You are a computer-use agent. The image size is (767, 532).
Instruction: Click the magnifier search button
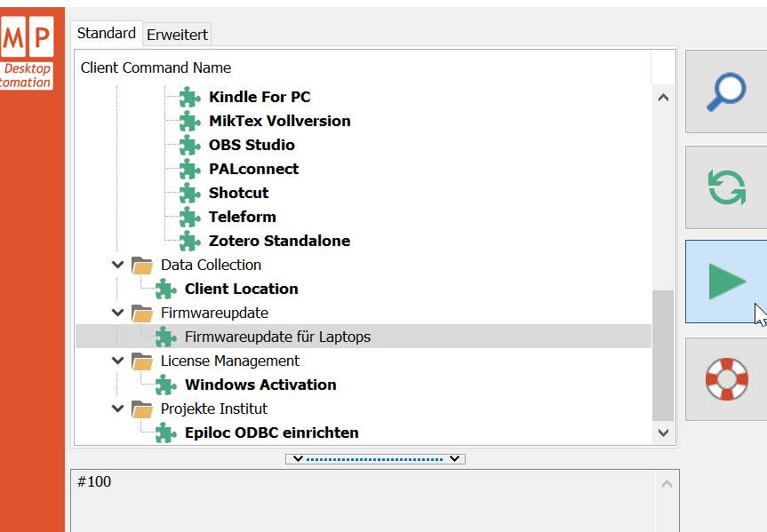pos(725,91)
